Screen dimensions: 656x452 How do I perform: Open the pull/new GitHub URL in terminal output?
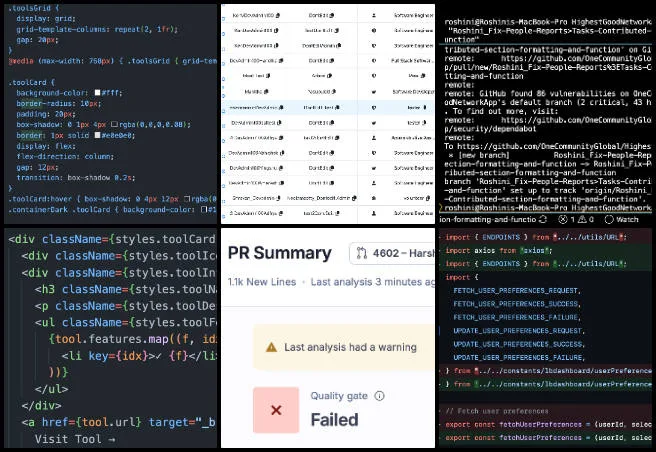pyautogui.click(x=548, y=63)
